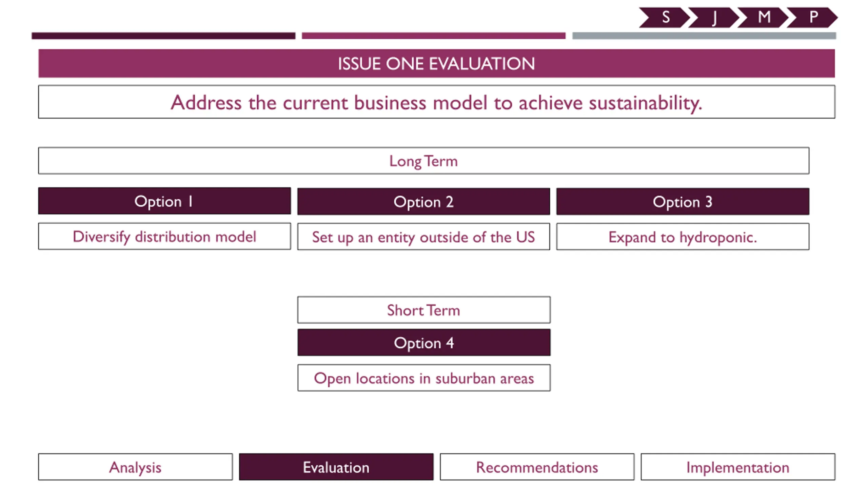Select the Short Term label box
This screenshot has height=488, width=868.
pos(424,310)
